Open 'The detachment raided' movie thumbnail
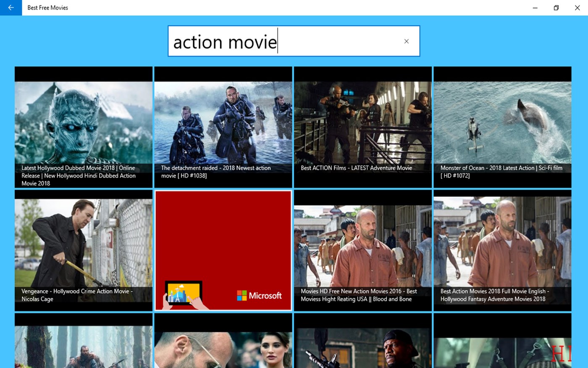The width and height of the screenshot is (588, 368). pyautogui.click(x=223, y=127)
